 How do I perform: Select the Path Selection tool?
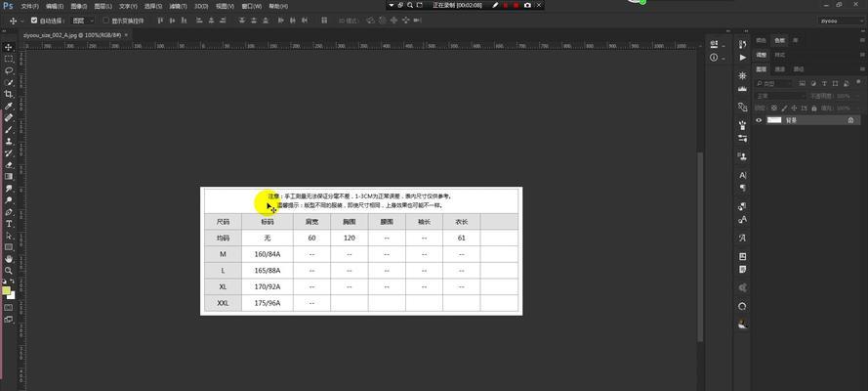pyautogui.click(x=9, y=236)
